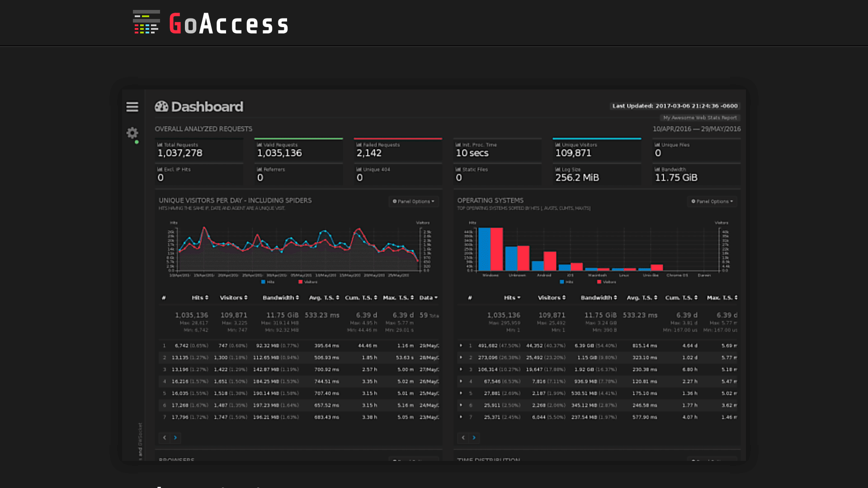Open the hamburger menu in sidebar
Image resolution: width=868 pixels, height=488 pixels.
pyautogui.click(x=132, y=107)
